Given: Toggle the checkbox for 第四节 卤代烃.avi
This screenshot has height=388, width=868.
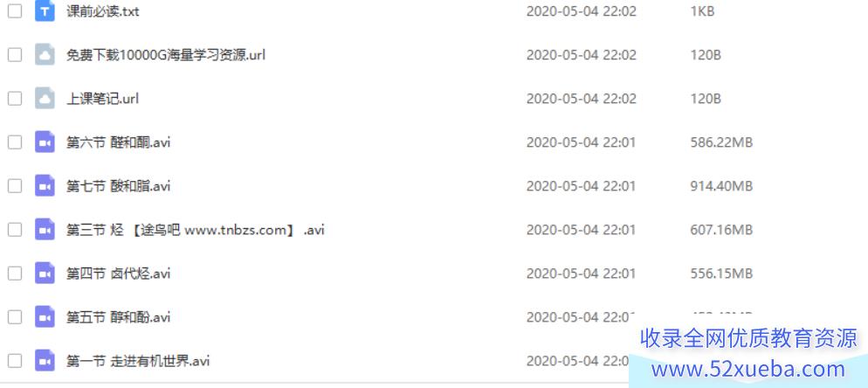Looking at the screenshot, I should click(14, 274).
